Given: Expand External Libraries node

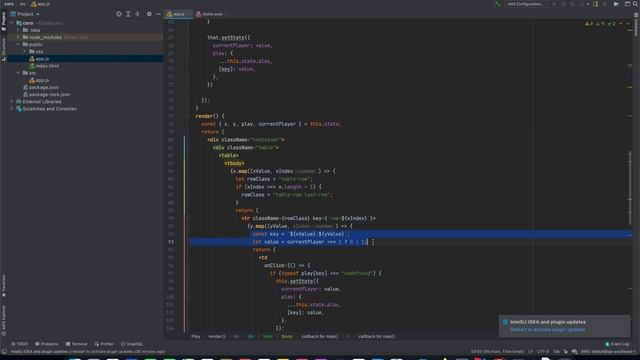Looking at the screenshot, I should 12,102.
